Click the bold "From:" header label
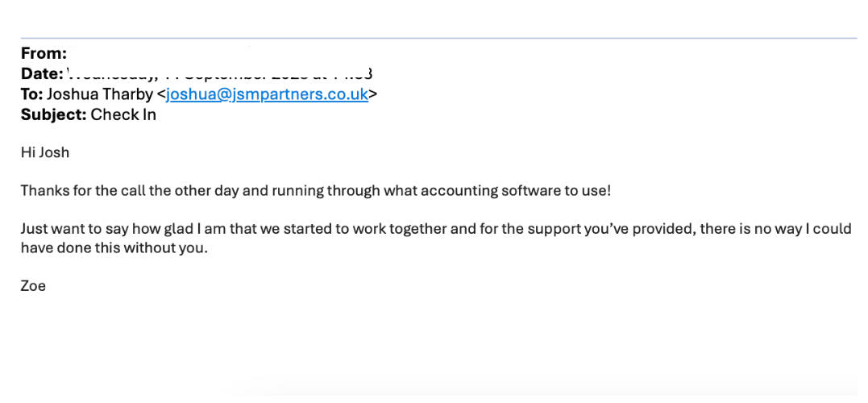 pyautogui.click(x=44, y=54)
